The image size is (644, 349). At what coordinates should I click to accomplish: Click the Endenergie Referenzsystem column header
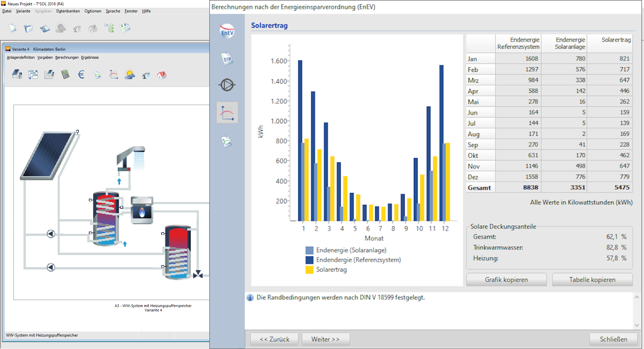pos(518,43)
